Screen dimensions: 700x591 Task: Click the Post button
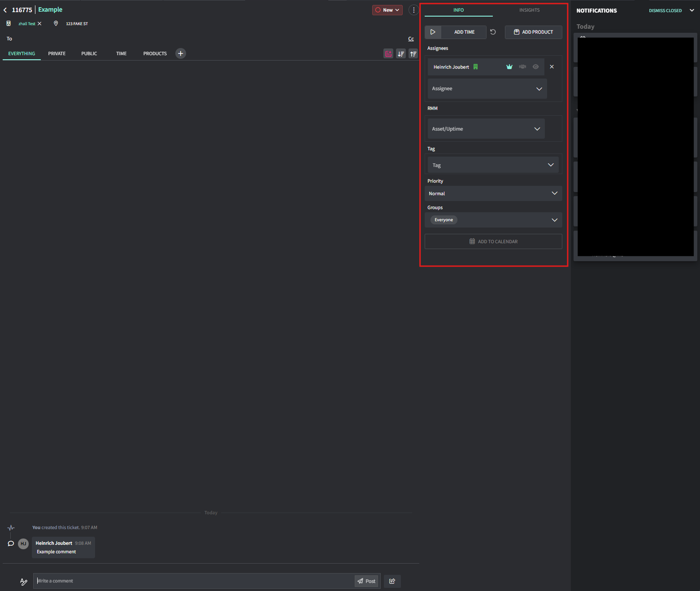point(366,581)
